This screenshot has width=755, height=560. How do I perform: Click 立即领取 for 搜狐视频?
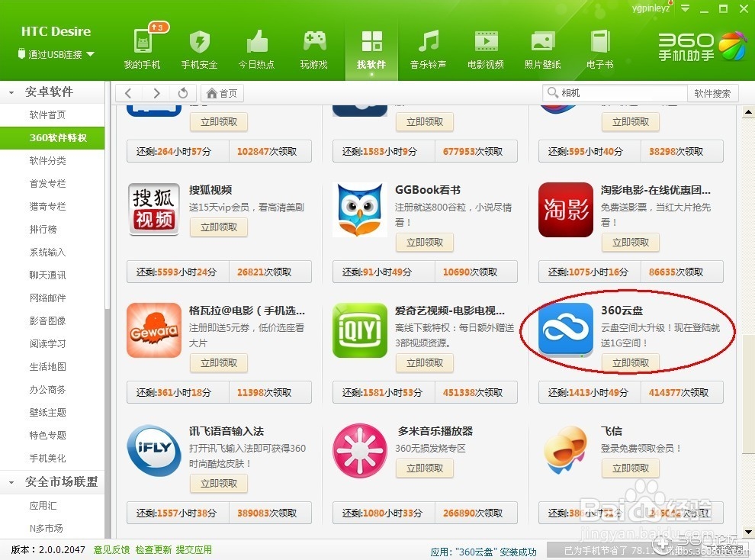(x=219, y=227)
